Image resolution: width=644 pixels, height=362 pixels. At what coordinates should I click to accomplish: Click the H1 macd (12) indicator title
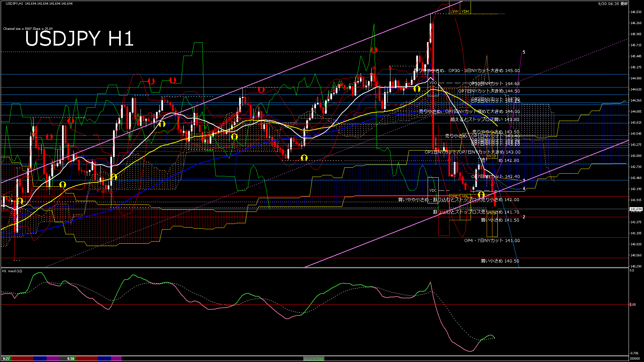pyautogui.click(x=12, y=271)
